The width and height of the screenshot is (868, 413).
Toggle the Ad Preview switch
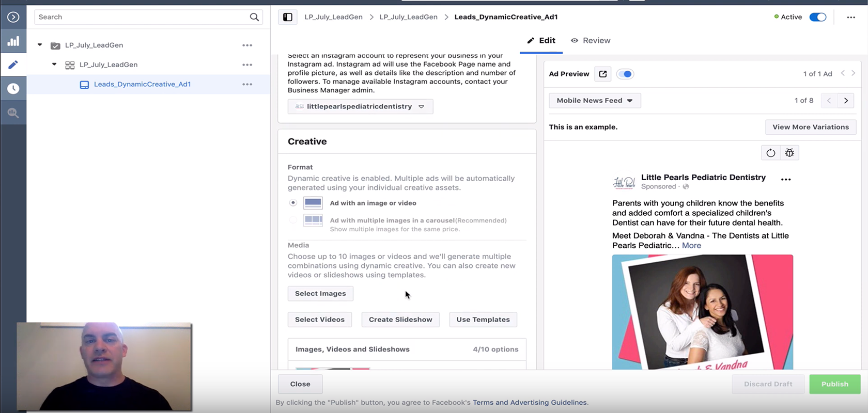pyautogui.click(x=625, y=74)
